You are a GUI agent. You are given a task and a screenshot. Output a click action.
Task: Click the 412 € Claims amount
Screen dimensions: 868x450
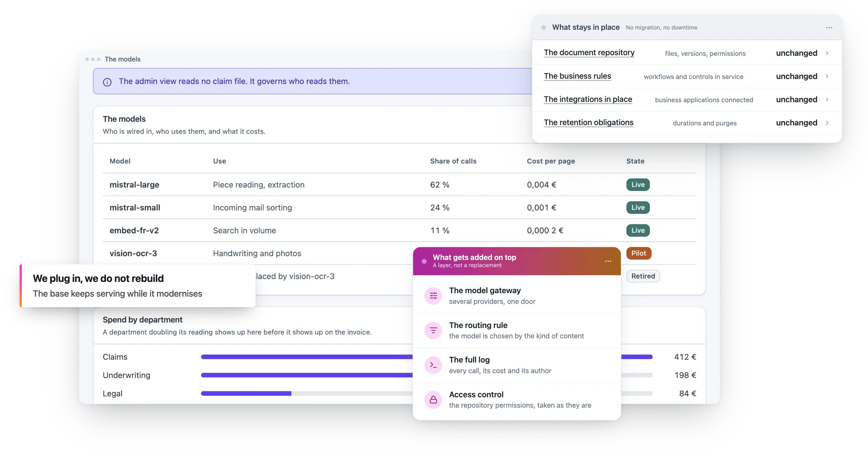685,357
